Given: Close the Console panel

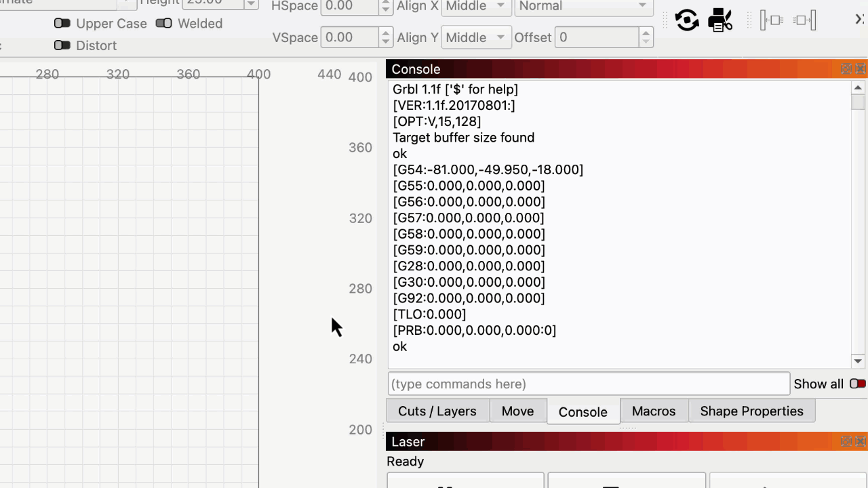Looking at the screenshot, I should coord(861,69).
